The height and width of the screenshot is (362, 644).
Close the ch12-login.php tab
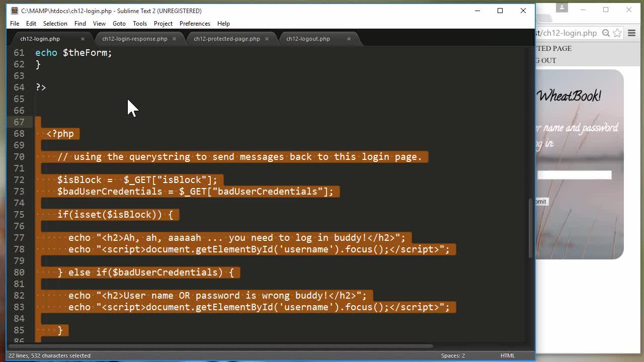(x=83, y=39)
